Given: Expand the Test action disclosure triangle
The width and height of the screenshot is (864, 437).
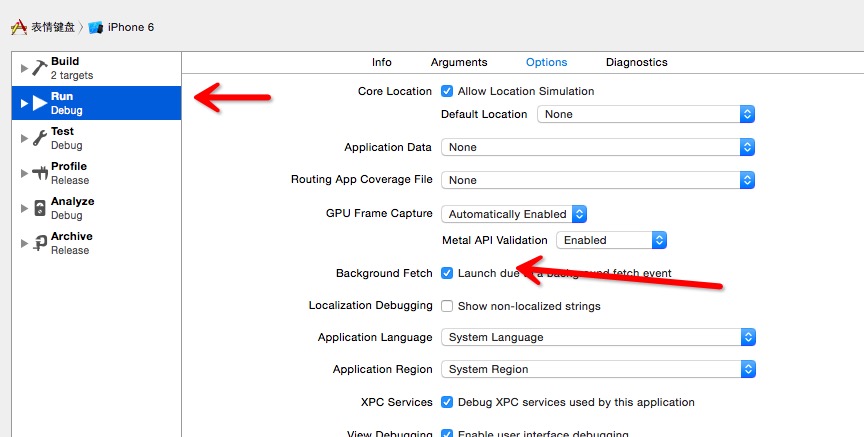Looking at the screenshot, I should [x=24, y=138].
